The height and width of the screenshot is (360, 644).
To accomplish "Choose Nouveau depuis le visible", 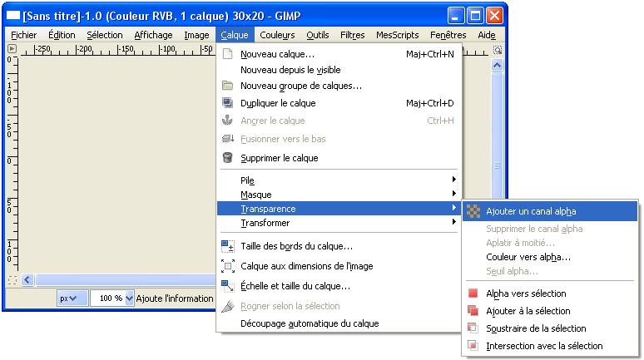I will tap(339, 70).
